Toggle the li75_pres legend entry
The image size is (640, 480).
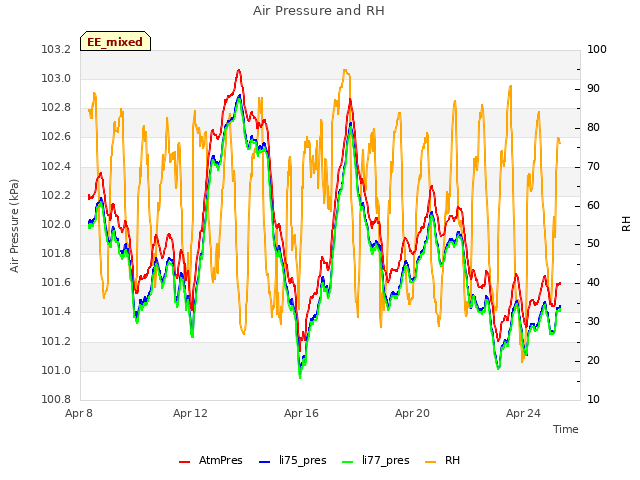(x=293, y=460)
